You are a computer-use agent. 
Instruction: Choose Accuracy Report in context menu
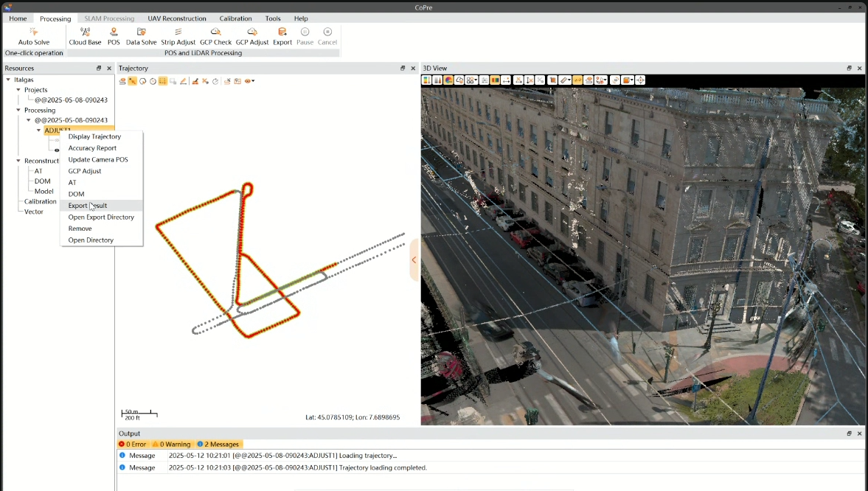pyautogui.click(x=92, y=148)
